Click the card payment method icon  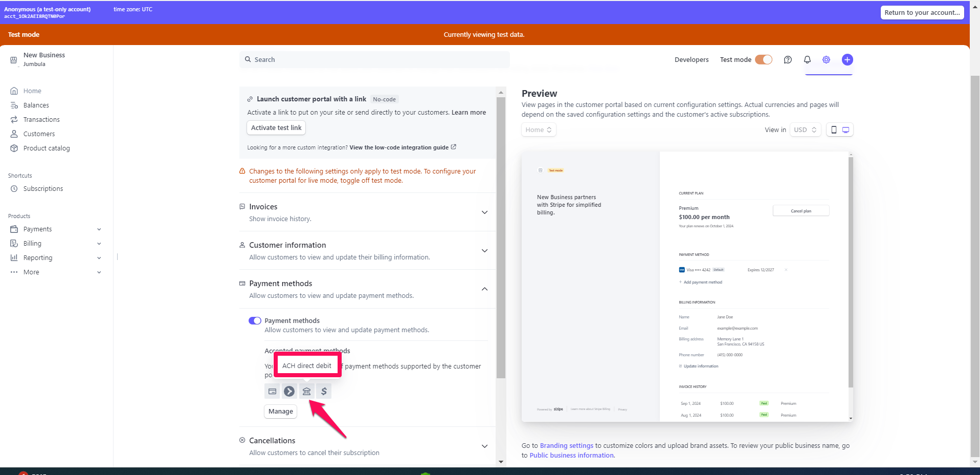coord(272,391)
